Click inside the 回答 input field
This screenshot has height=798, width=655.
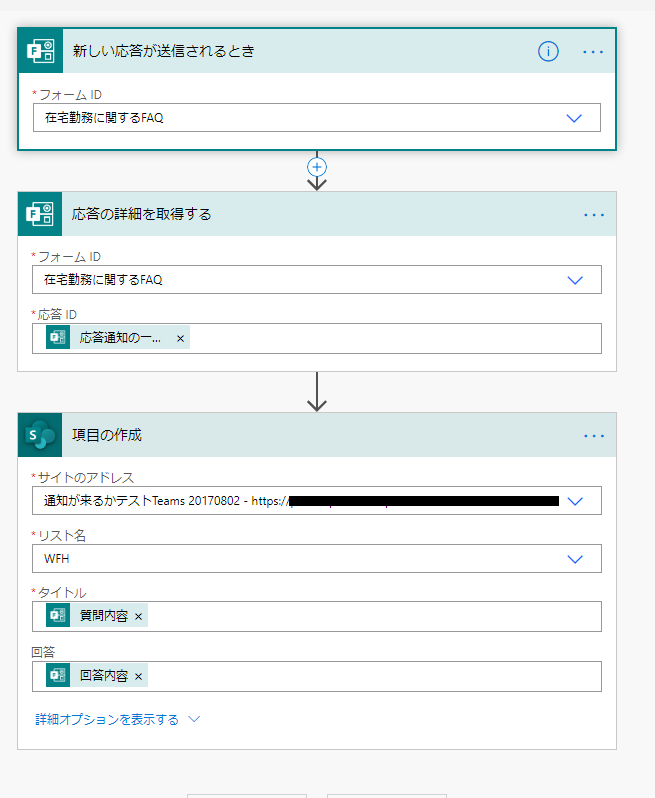point(317,676)
